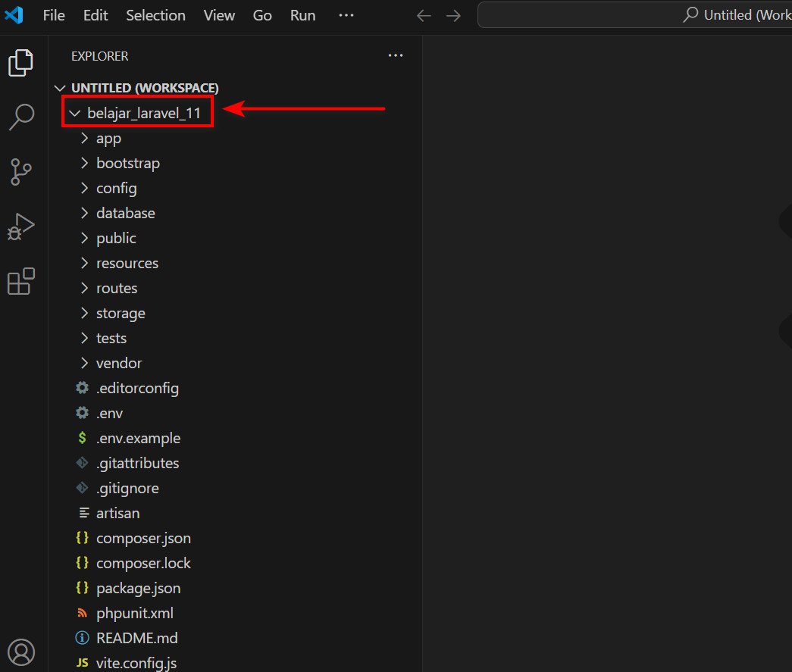Click the gear icon beside .editorconfig
792x672 pixels.
pyautogui.click(x=83, y=388)
